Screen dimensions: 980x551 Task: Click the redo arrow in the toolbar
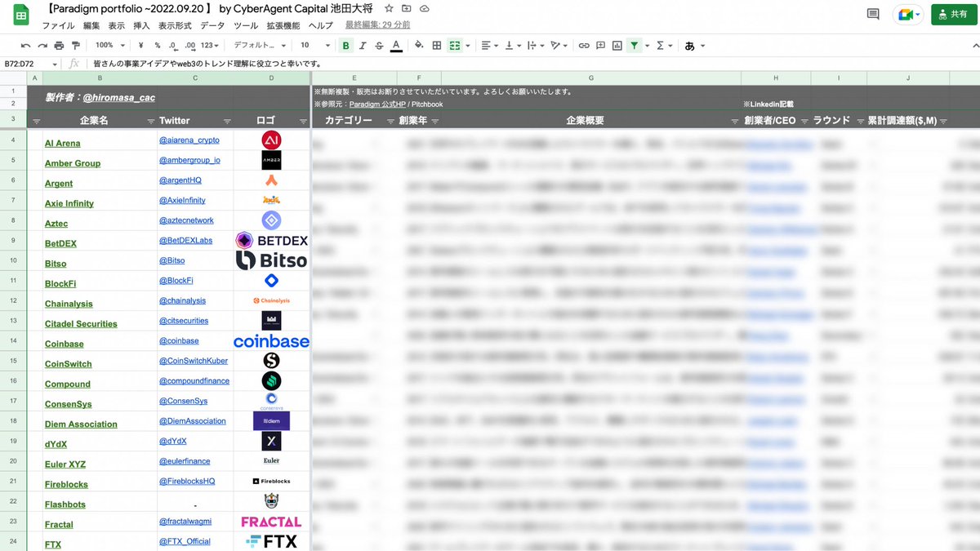(x=42, y=46)
